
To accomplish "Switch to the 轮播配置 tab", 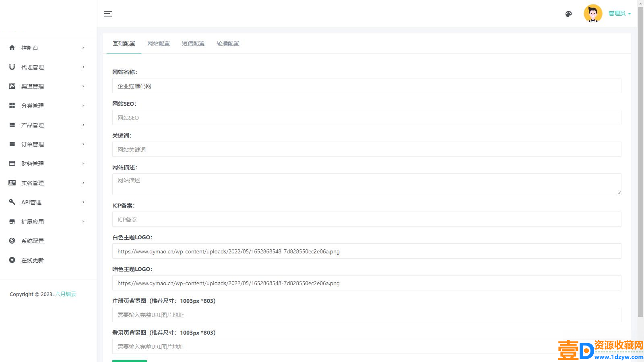I will [x=228, y=43].
